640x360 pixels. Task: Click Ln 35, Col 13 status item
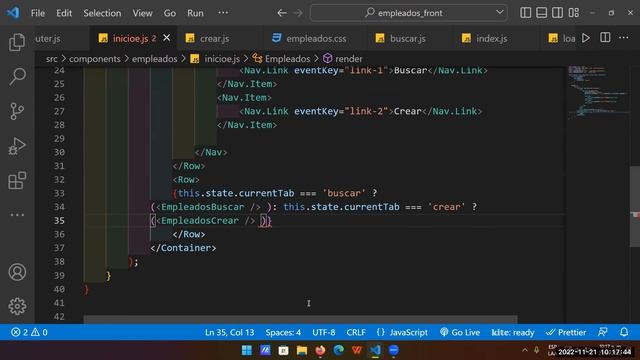coord(229,332)
